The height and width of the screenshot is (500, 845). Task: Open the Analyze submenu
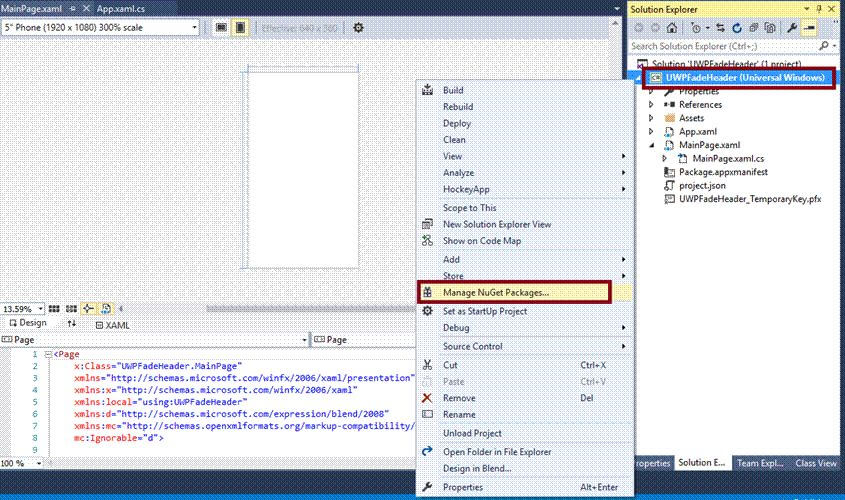[x=525, y=173]
